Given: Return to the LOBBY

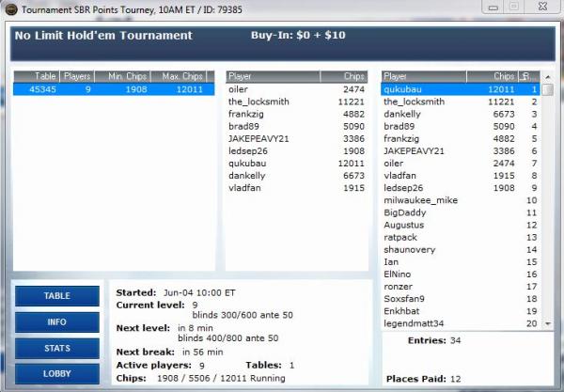Looking at the screenshot, I should [57, 373].
